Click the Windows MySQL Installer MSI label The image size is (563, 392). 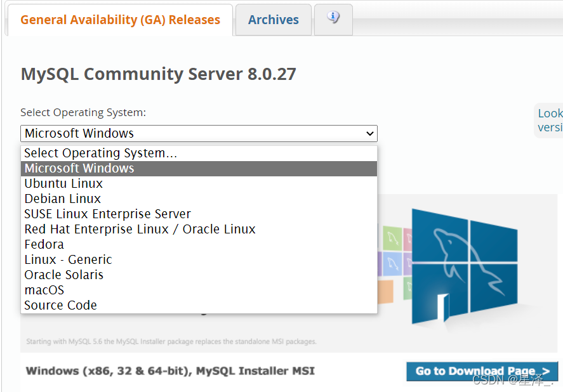tap(170, 370)
